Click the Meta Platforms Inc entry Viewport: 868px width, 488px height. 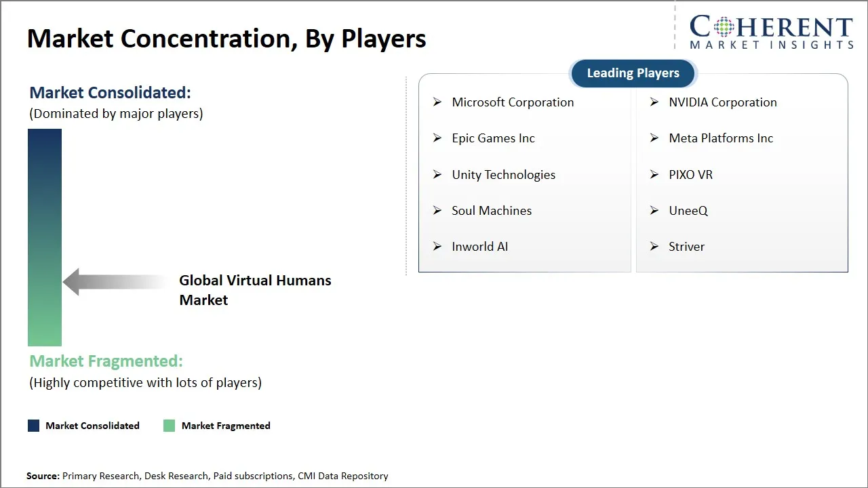click(x=721, y=138)
